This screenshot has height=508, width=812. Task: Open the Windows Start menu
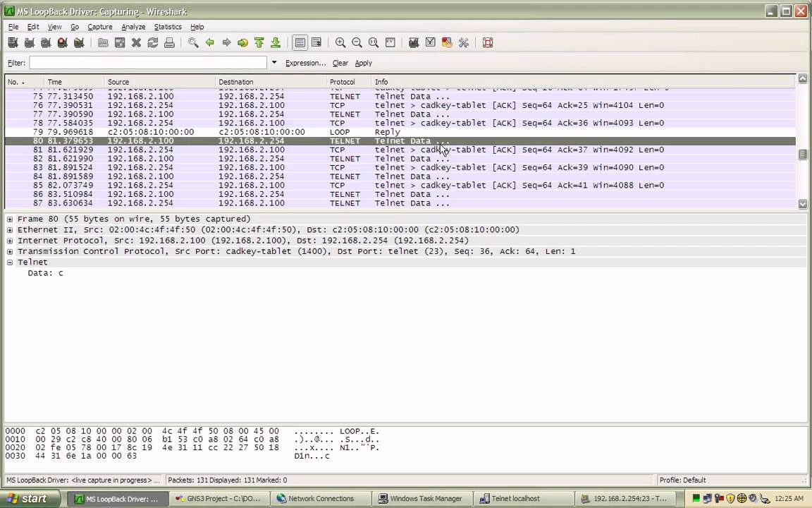(x=30, y=499)
